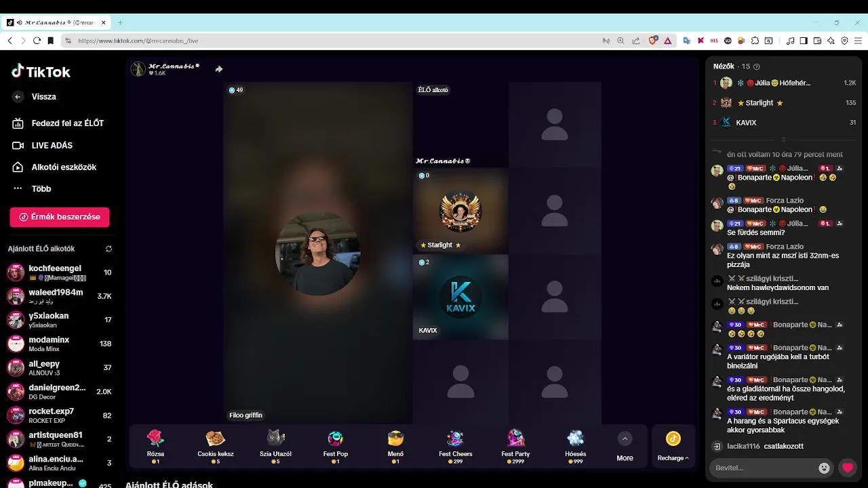Click the message 'Se fürdés semmi?'

point(755,232)
